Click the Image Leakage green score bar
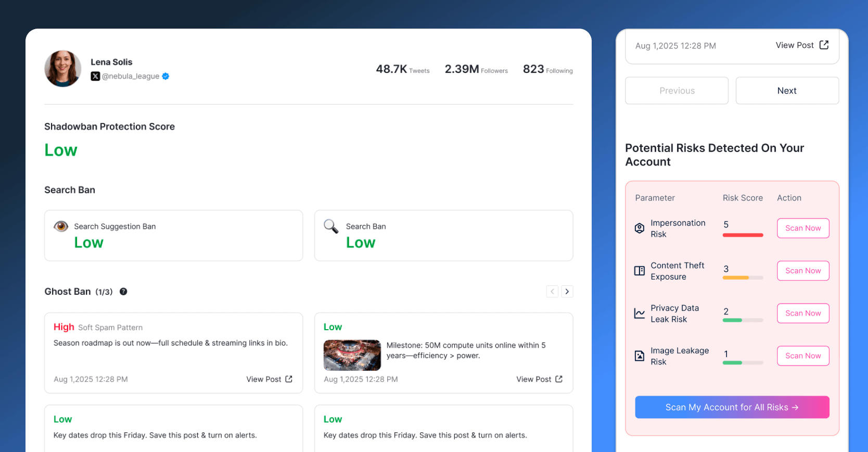This screenshot has height=452, width=868. pyautogui.click(x=743, y=363)
